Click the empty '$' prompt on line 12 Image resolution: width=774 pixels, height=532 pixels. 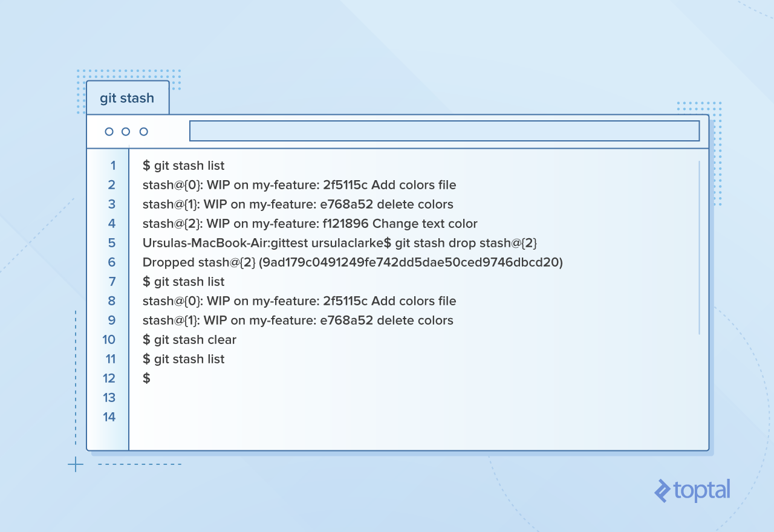(146, 378)
